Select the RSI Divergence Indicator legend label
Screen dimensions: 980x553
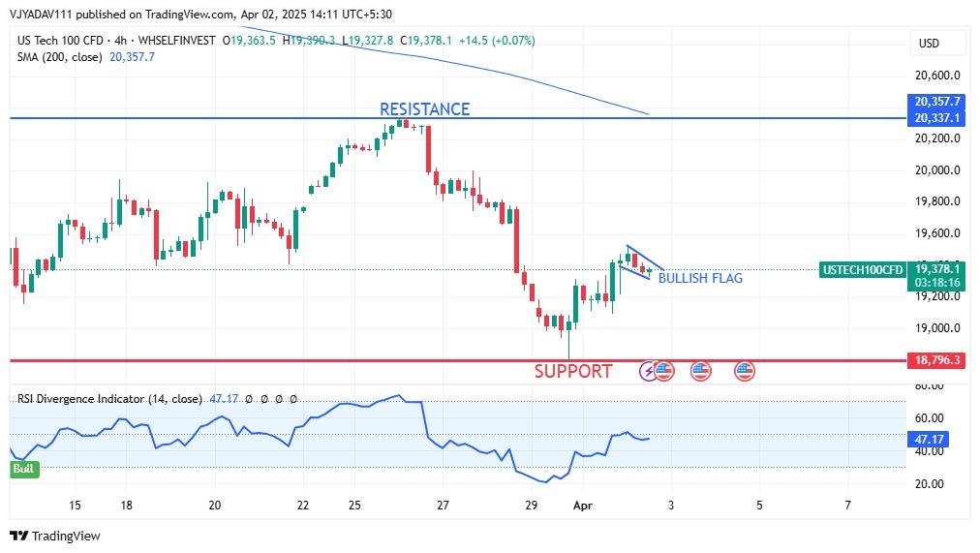pyautogui.click(x=109, y=399)
